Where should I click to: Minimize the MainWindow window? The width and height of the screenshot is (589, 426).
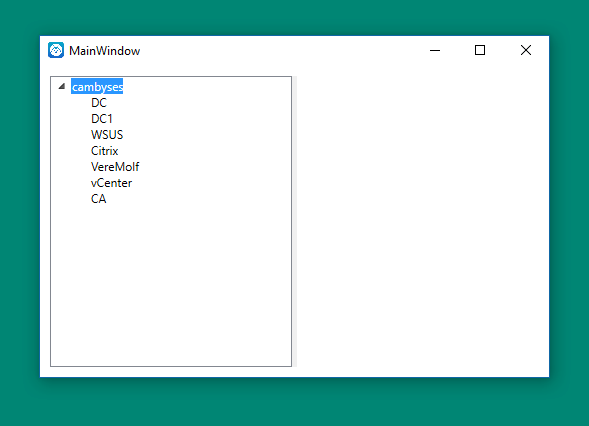[x=435, y=50]
